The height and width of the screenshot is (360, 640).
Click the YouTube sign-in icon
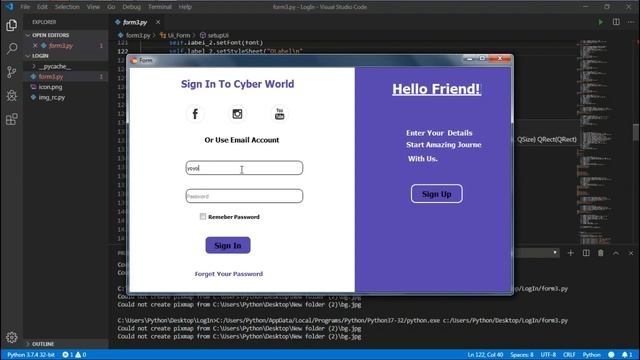point(280,114)
